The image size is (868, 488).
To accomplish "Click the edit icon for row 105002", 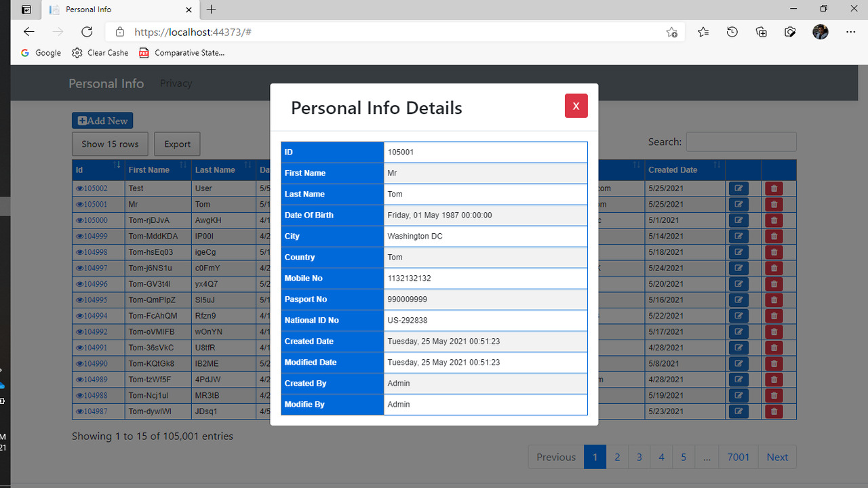I will [x=738, y=188].
